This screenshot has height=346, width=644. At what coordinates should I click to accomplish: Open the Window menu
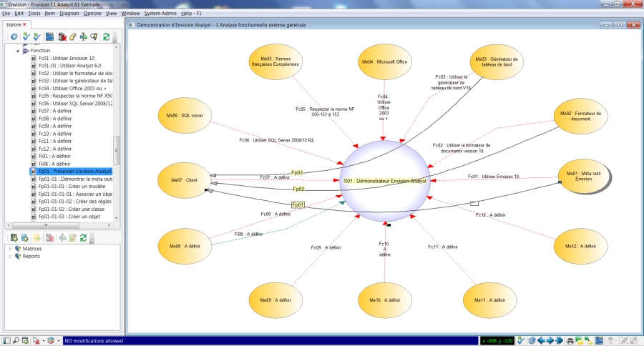click(x=130, y=13)
